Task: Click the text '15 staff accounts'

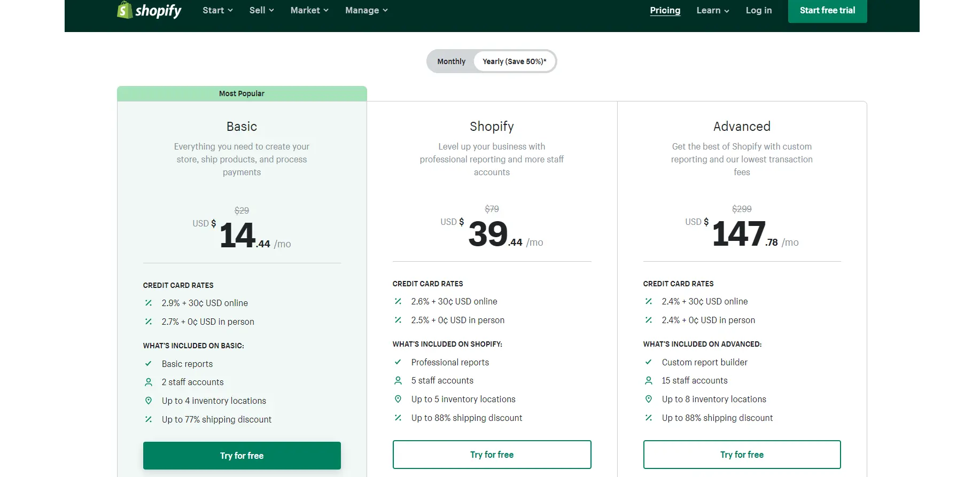Action: point(695,380)
